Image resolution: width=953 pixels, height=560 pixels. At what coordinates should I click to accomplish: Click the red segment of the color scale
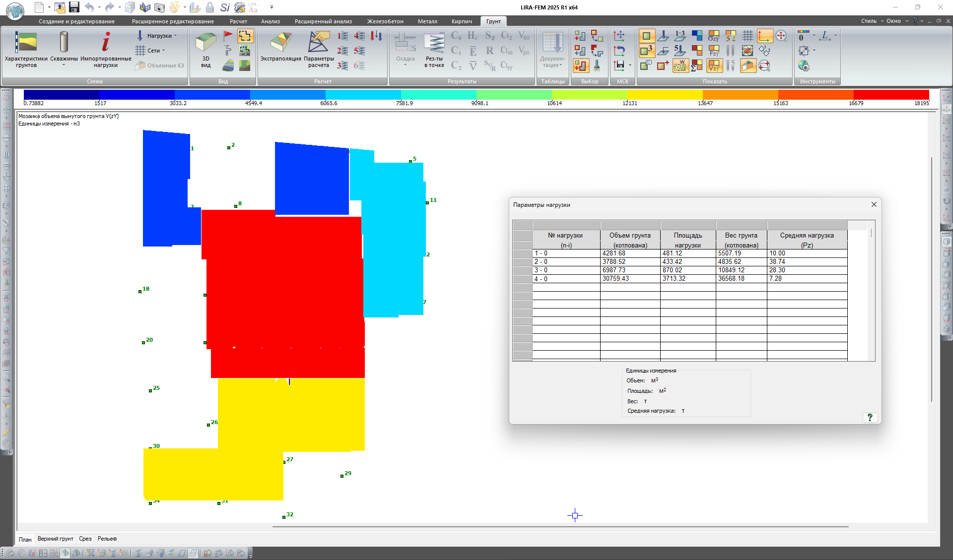click(x=891, y=95)
